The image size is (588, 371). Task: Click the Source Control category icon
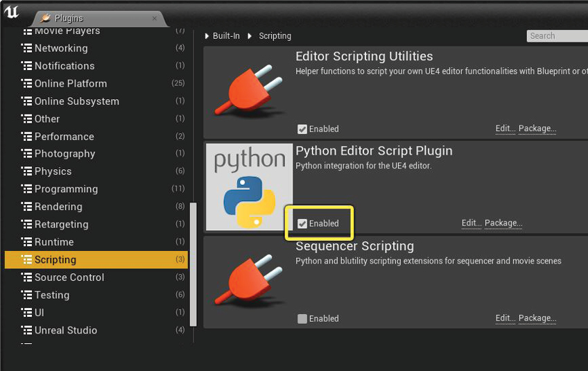coord(26,277)
